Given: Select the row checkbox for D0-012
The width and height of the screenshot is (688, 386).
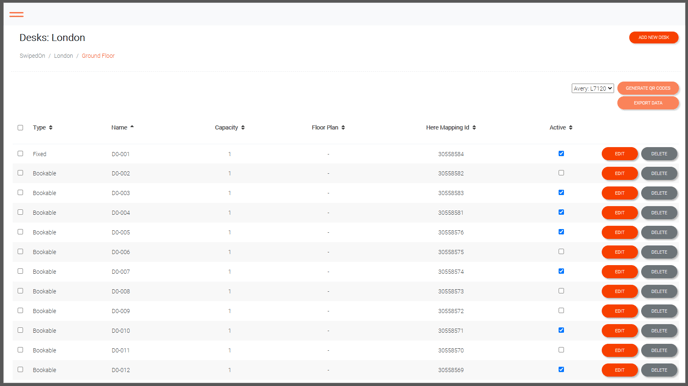Looking at the screenshot, I should [20, 369].
